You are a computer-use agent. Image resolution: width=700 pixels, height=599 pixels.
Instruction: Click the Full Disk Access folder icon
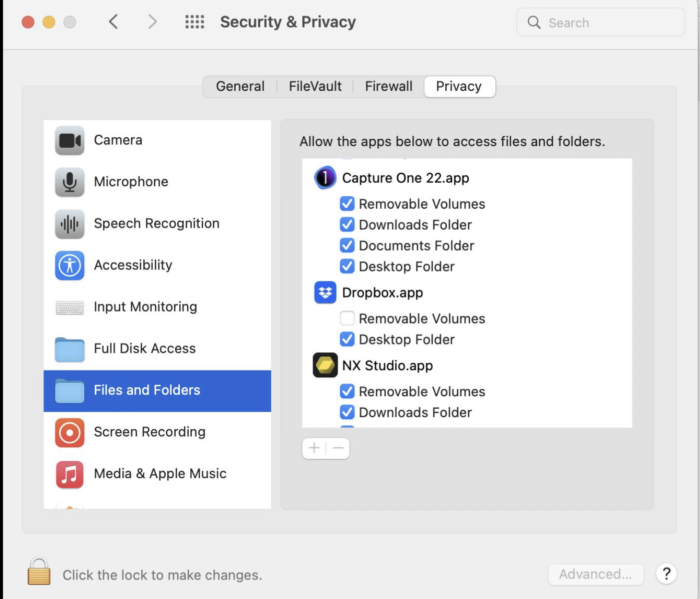click(69, 349)
